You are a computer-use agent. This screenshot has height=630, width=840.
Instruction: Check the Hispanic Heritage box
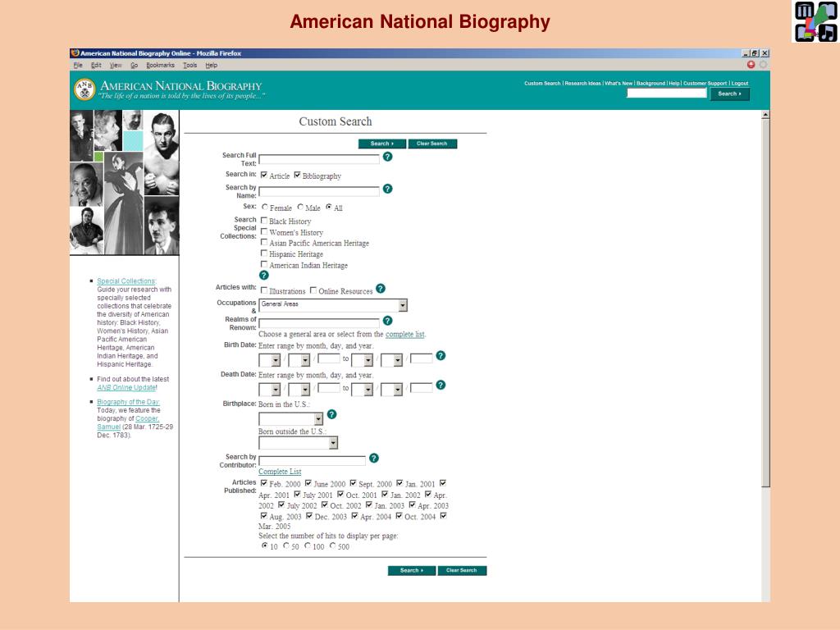263,253
